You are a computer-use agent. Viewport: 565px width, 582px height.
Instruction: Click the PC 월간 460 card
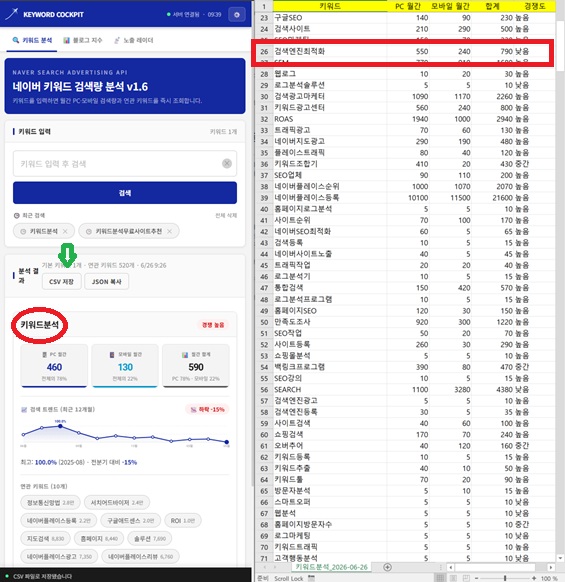point(54,366)
